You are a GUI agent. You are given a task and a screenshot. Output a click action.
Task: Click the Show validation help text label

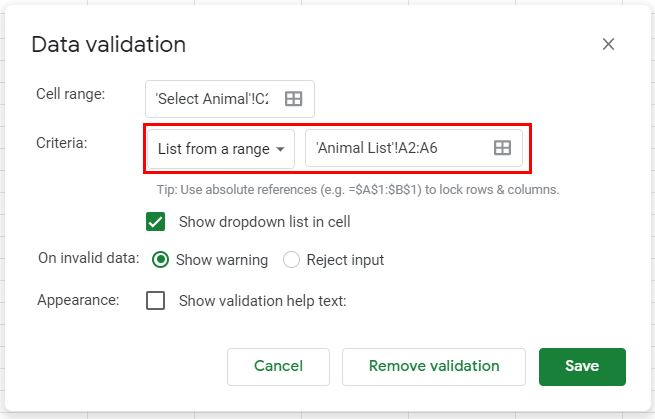[x=262, y=300]
